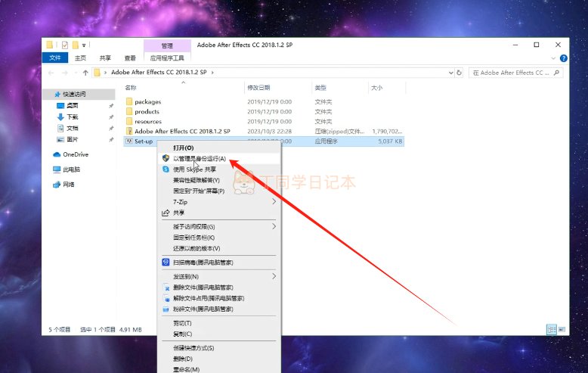This screenshot has height=373, width=588.
Task: Click 粉碎文件(腾讯电脑管家) entry
Action: (x=219, y=309)
